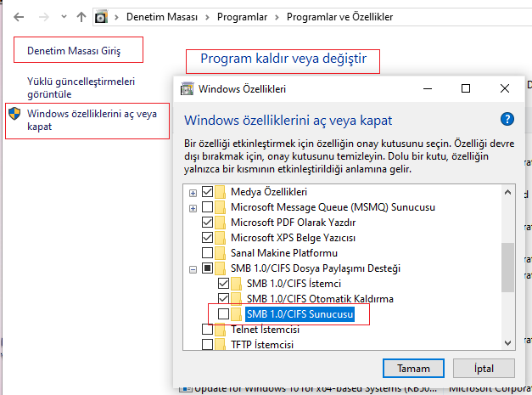Select the Sanal Makine Platformu label
This screenshot has width=532, height=395.
pyautogui.click(x=284, y=253)
